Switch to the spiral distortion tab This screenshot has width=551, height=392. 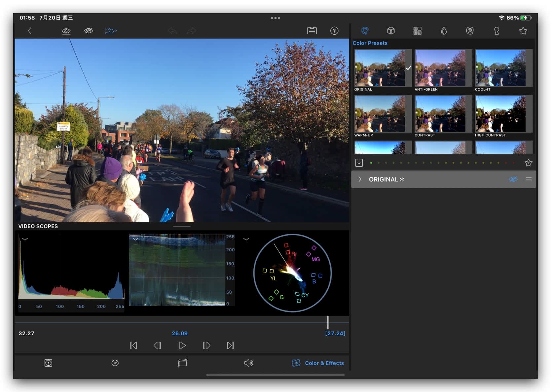coord(470,31)
